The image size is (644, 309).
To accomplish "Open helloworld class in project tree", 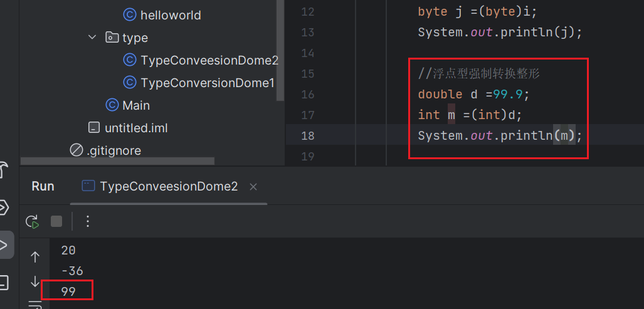I will [171, 15].
